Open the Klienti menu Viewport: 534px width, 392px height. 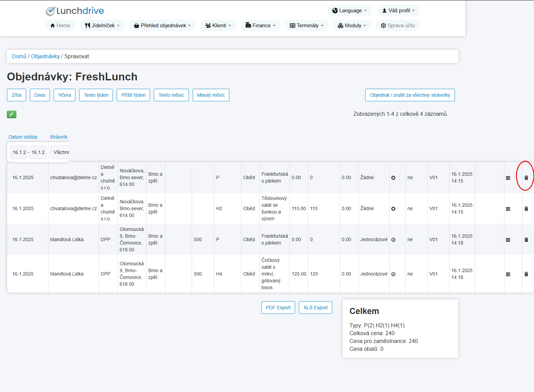[x=218, y=26]
